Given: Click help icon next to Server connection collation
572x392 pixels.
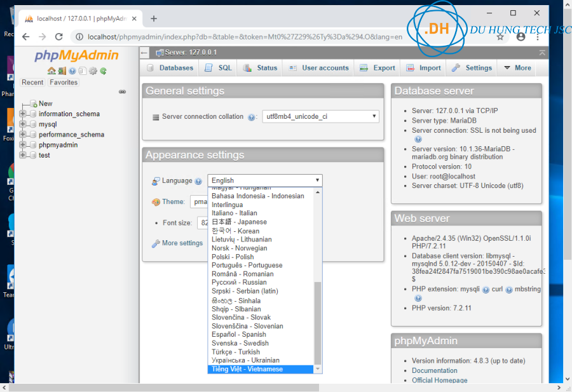Looking at the screenshot, I should tap(252, 117).
